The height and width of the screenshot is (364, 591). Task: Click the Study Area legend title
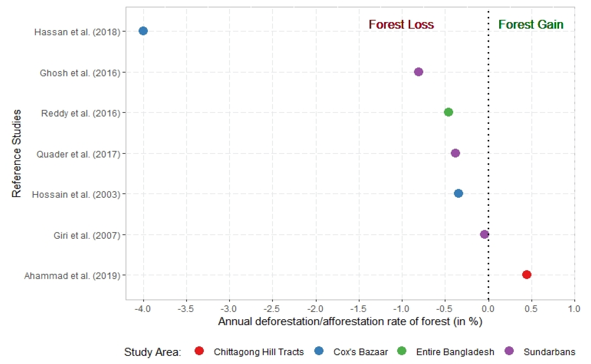152,352
